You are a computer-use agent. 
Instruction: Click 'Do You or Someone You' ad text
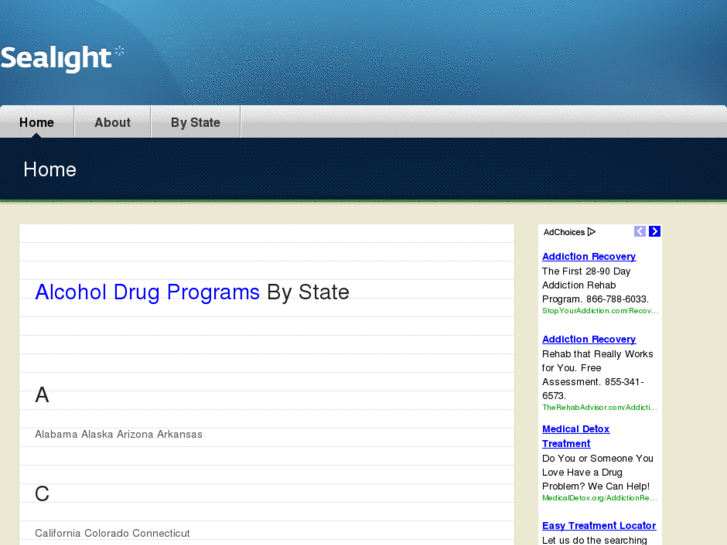pyautogui.click(x=598, y=458)
